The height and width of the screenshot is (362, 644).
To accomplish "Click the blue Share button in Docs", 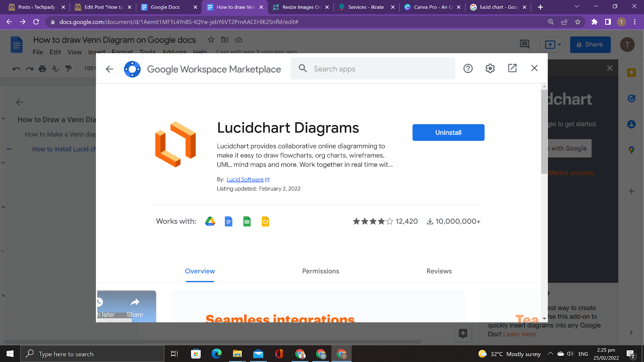I will pyautogui.click(x=590, y=45).
